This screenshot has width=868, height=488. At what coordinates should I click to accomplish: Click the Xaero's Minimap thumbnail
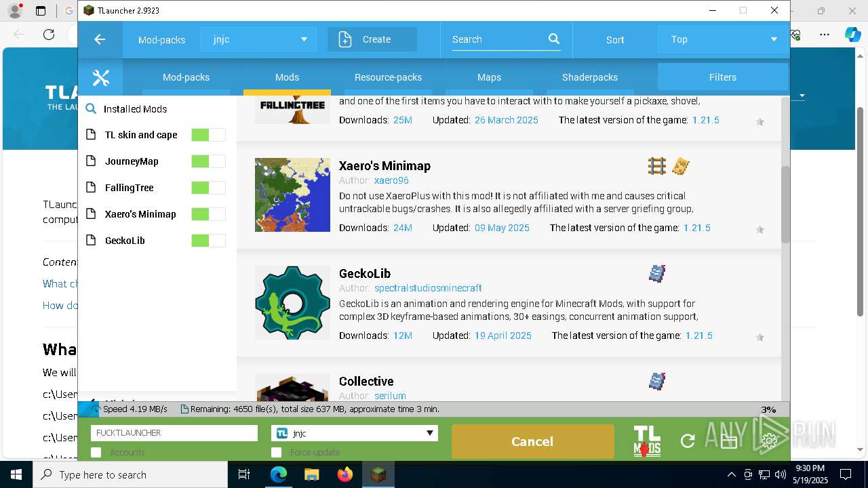click(292, 195)
